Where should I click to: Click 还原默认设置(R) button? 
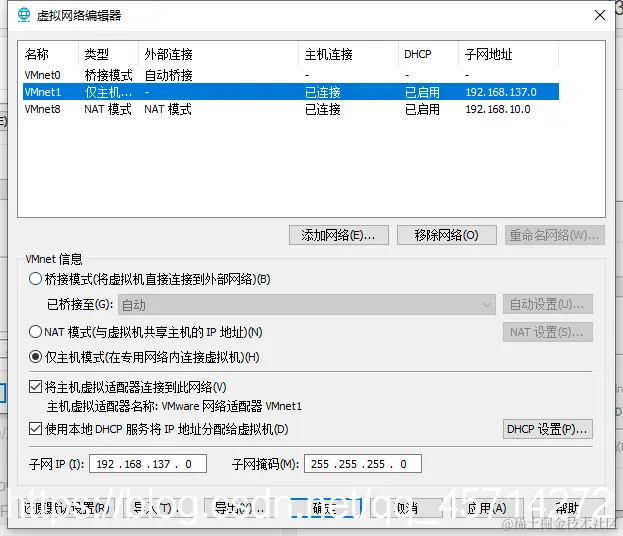click(x=67, y=508)
